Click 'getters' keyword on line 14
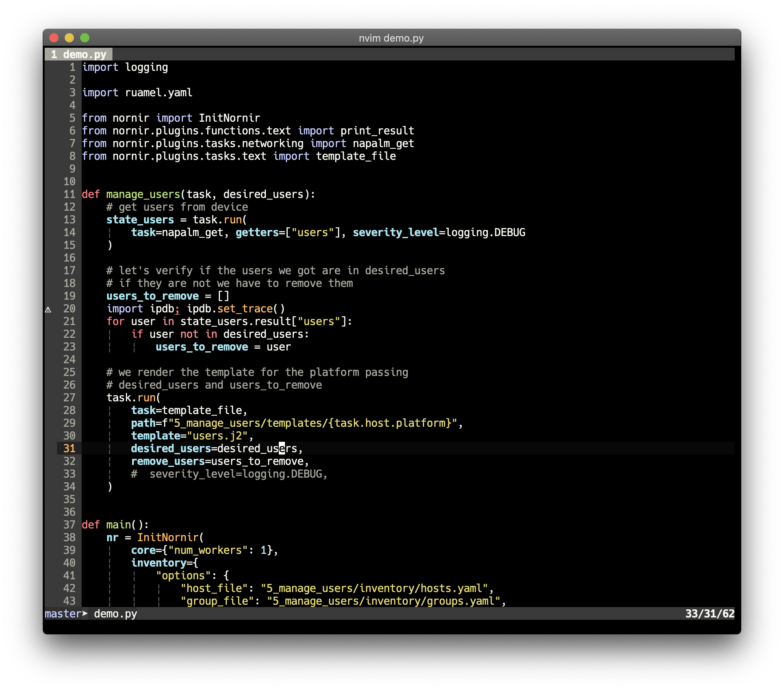Image resolution: width=784 pixels, height=691 pixels. pos(257,233)
